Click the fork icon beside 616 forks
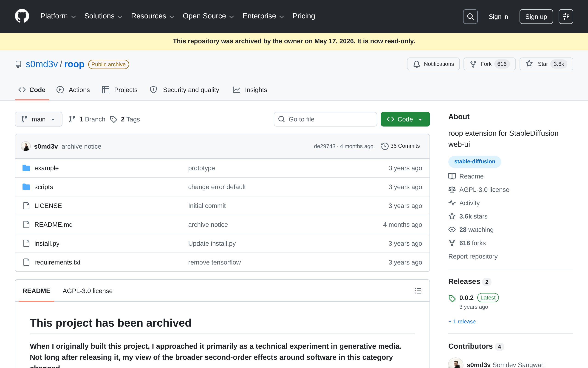Viewport: 588px width, 368px height. point(452,243)
